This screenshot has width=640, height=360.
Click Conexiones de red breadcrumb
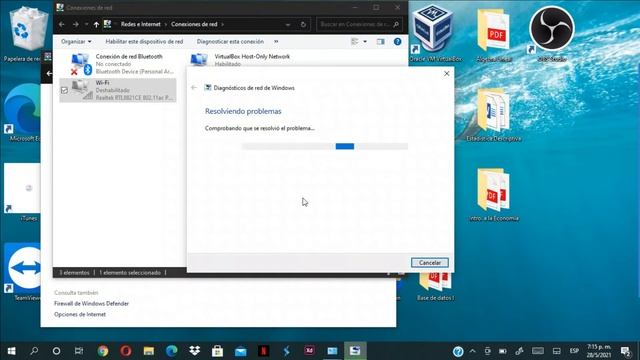click(194, 24)
